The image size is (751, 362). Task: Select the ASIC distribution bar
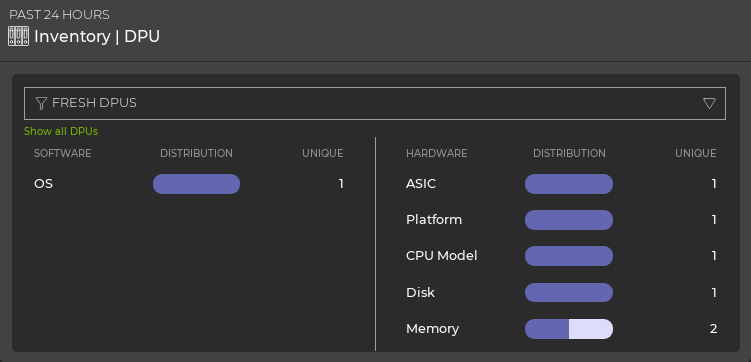[569, 184]
